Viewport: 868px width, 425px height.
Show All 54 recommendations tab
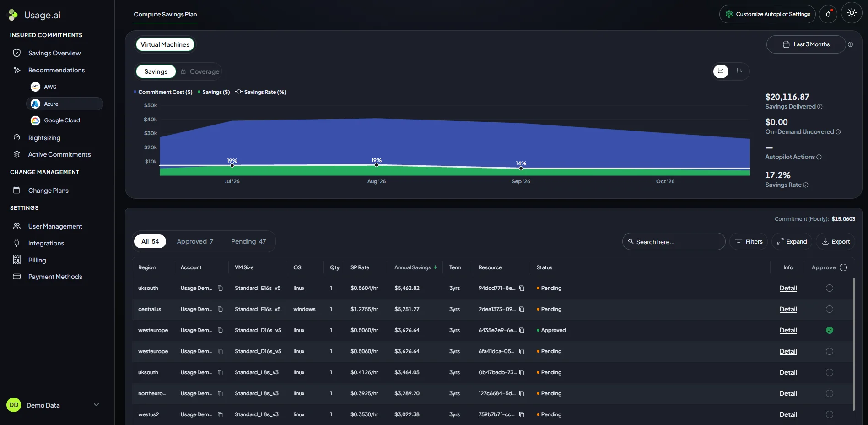(150, 241)
